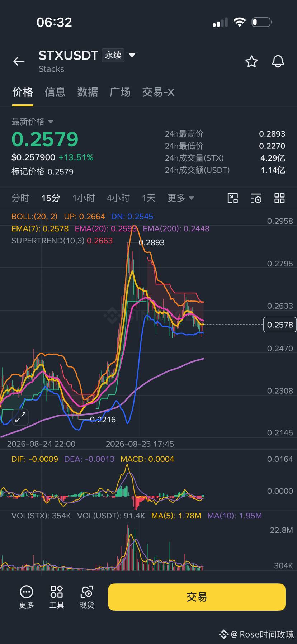Tap the VOL(STX): 354K label
Screen dimensions: 297x644
[x=41, y=516]
